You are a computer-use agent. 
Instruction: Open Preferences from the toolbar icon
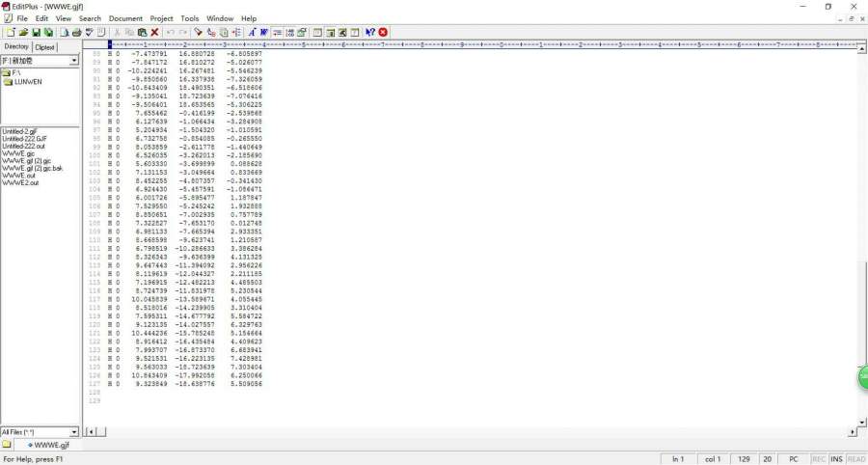coord(302,32)
